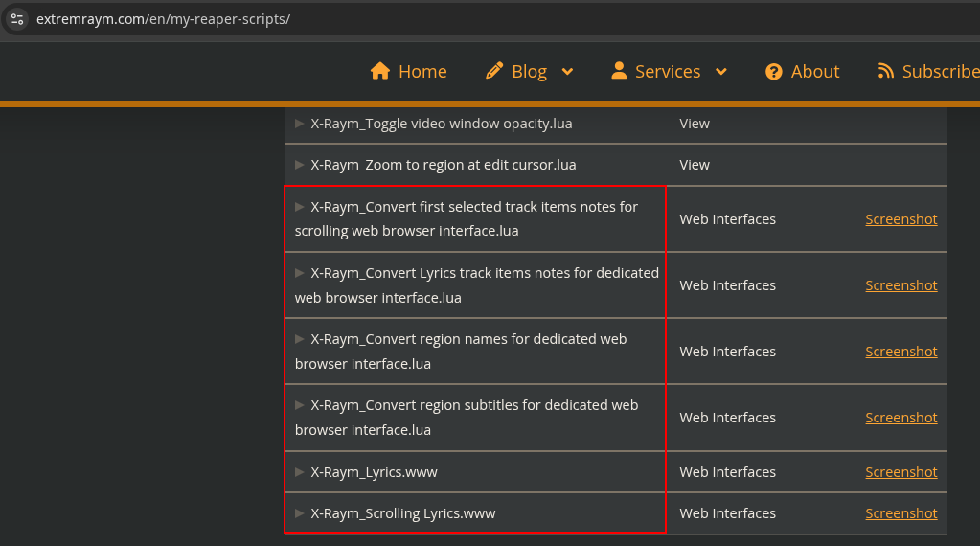Open Screenshot link for X-Raym_Scrolling Lyrics.www

(x=900, y=513)
